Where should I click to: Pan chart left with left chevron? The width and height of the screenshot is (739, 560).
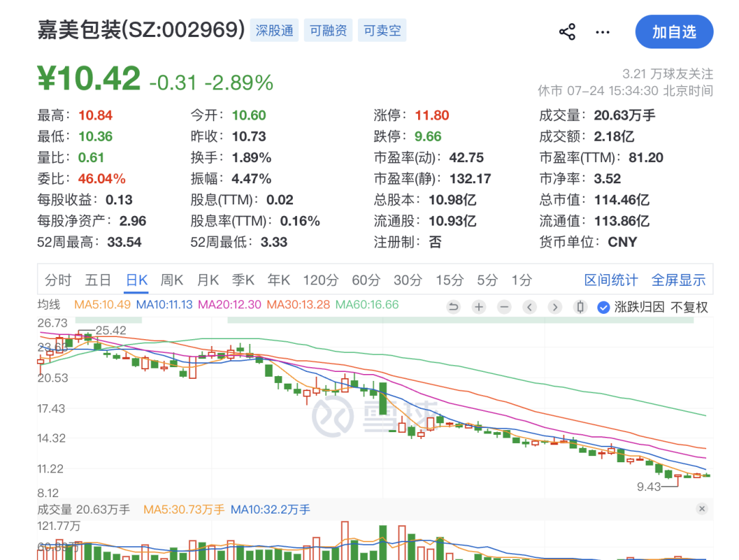coord(530,307)
